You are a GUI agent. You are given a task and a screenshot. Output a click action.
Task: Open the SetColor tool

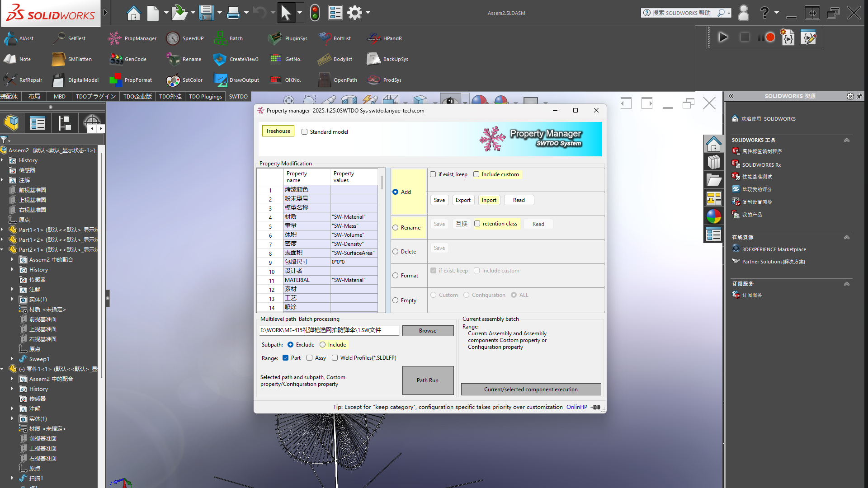[x=173, y=80]
